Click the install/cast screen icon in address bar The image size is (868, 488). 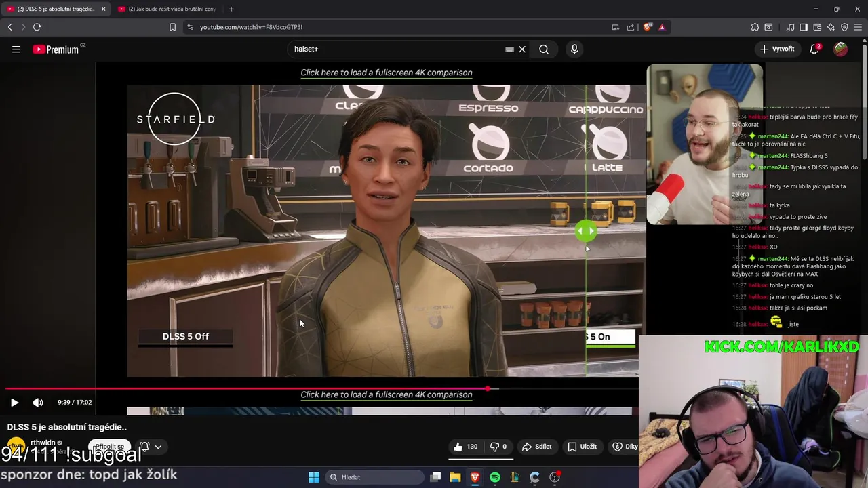click(615, 27)
